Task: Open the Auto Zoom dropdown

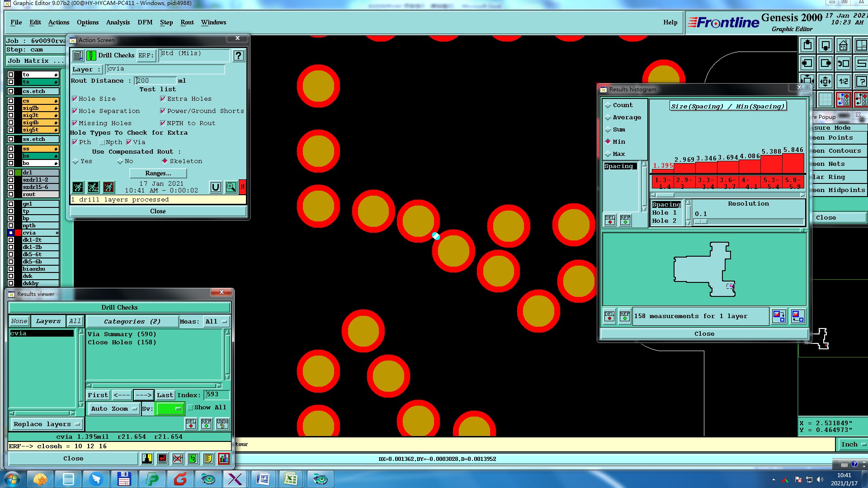Action: [x=113, y=409]
